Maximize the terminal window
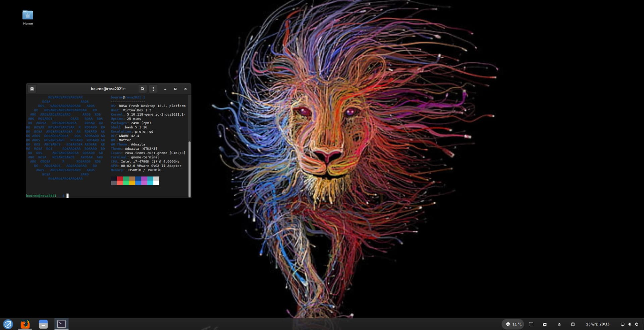Image resolution: width=644 pixels, height=330 pixels. 175,89
